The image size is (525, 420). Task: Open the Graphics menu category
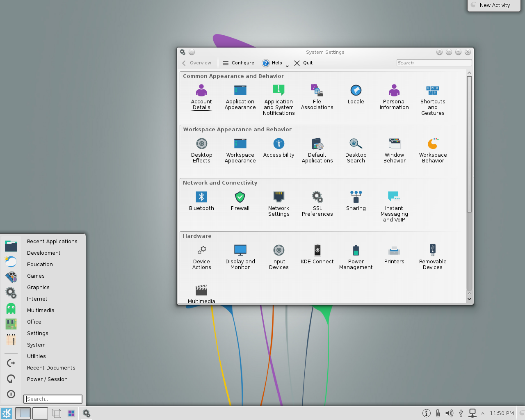click(38, 288)
